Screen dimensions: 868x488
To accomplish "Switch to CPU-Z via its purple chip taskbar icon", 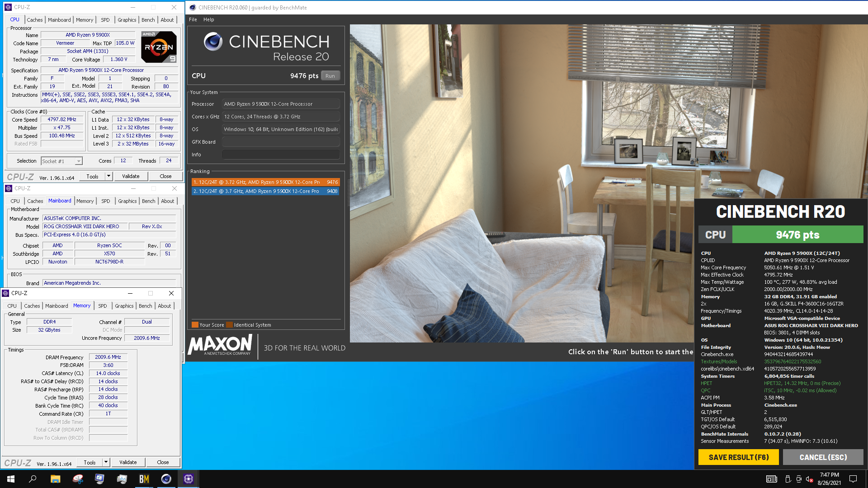I will pos(189,479).
